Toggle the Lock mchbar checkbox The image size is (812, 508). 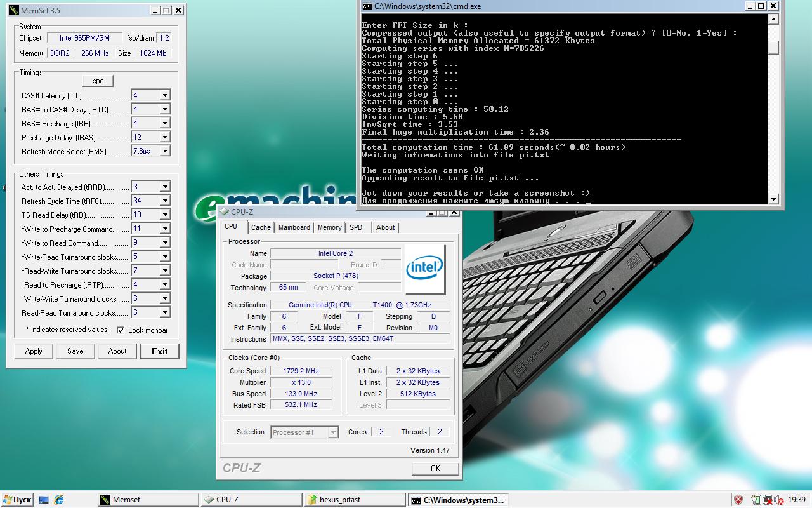pos(121,330)
